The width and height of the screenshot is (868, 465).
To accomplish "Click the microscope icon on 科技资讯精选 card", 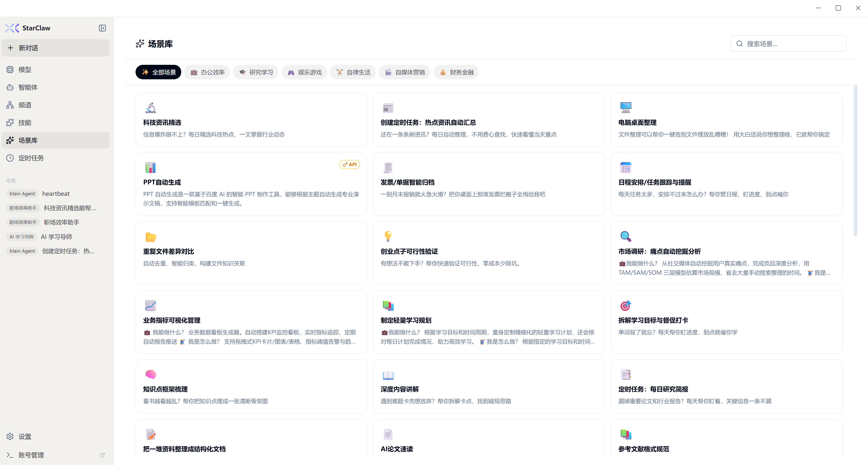I will (x=151, y=107).
